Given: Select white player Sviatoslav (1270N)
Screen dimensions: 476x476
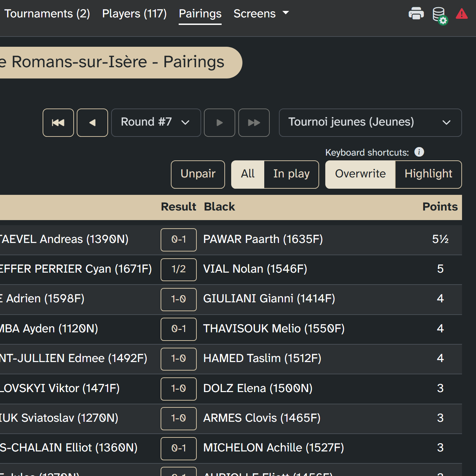Looking at the screenshot, I should pos(59,418).
